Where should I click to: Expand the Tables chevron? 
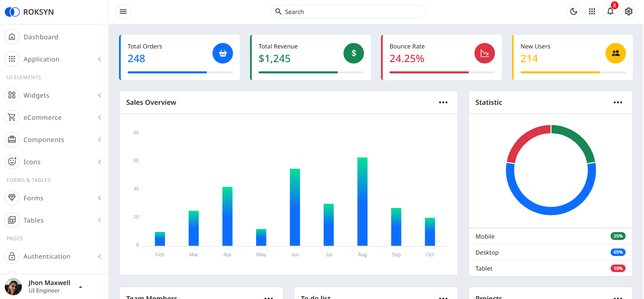click(100, 220)
